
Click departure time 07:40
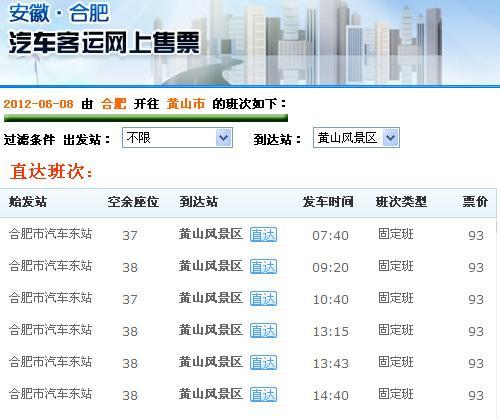pyautogui.click(x=330, y=236)
